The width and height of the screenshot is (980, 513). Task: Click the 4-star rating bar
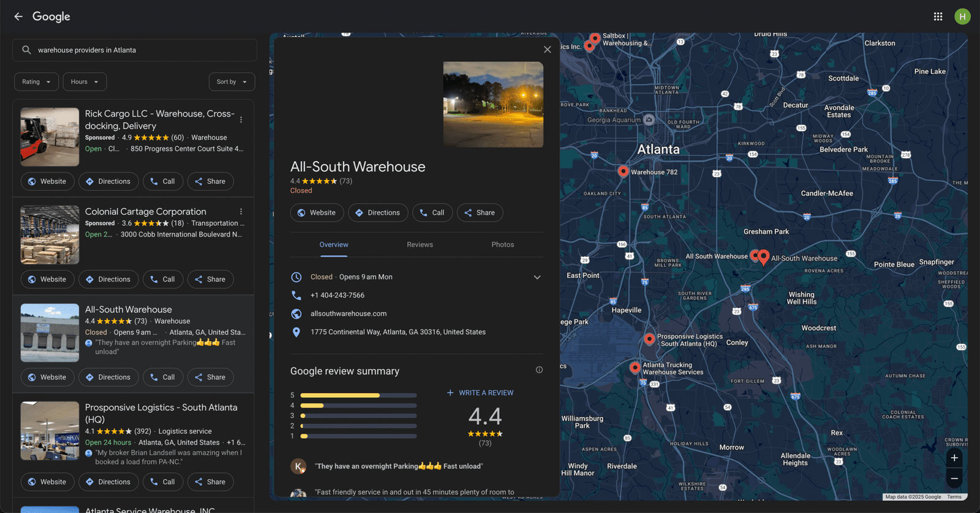[x=358, y=406]
